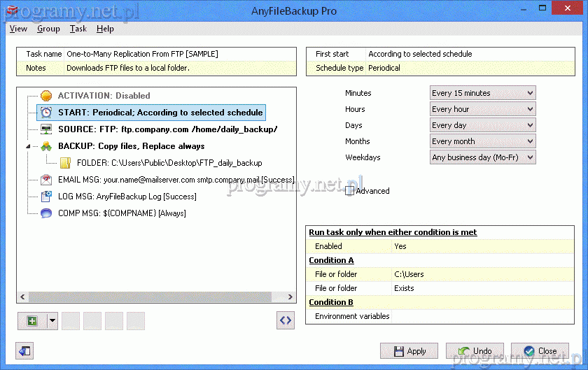
Task: Enable the Advanced checkbox
Action: pos(349,191)
